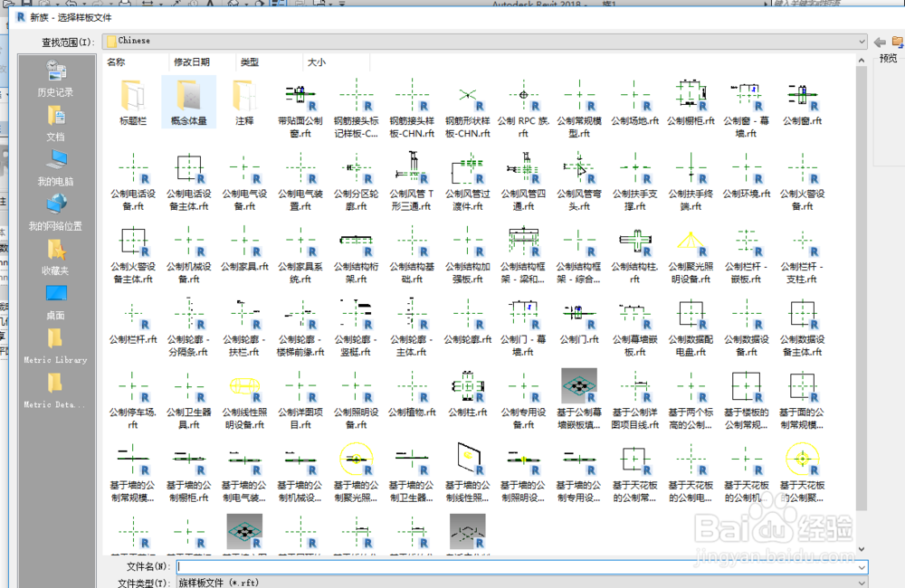905x588 pixels.
Task: Choose 公制门.rft template
Action: 579,321
